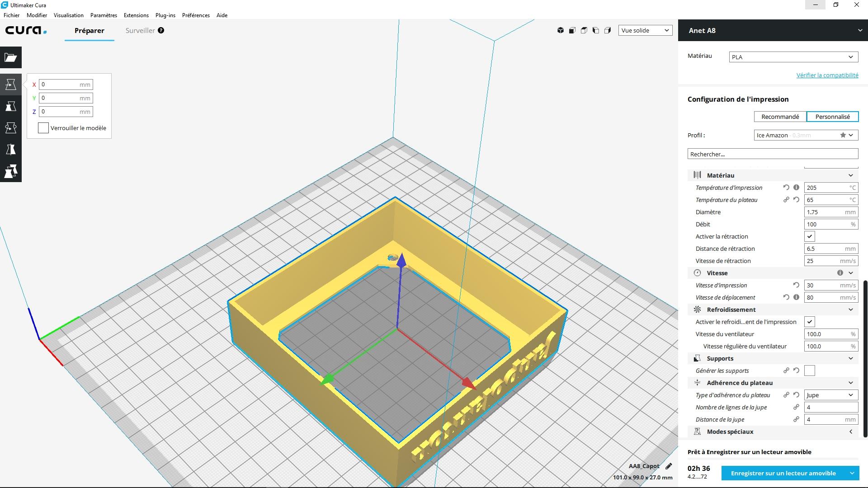The image size is (868, 488).
Task: Open the Vue solide view mode dropdown
Action: [x=645, y=30]
